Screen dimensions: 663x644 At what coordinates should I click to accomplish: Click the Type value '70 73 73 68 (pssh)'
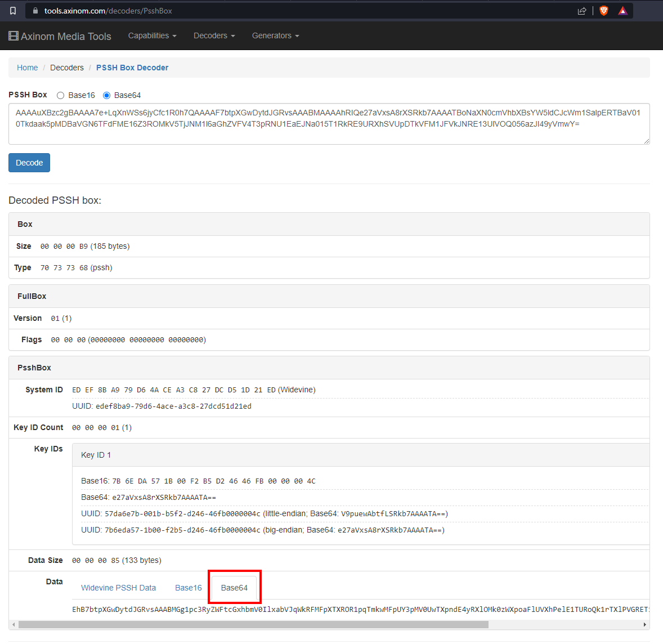point(76,268)
